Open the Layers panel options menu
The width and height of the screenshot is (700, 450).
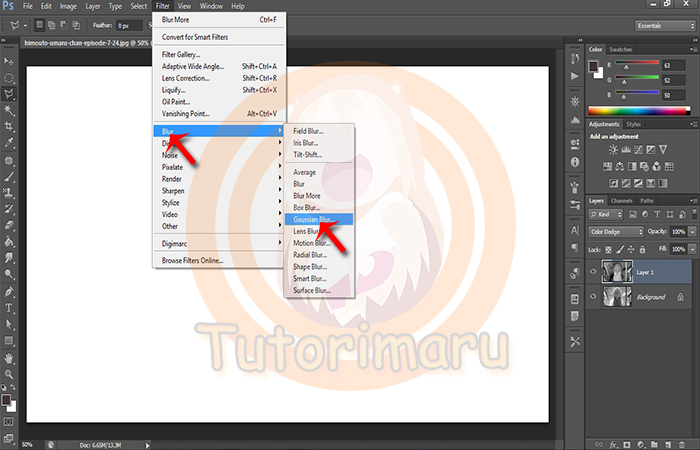pyautogui.click(x=694, y=200)
